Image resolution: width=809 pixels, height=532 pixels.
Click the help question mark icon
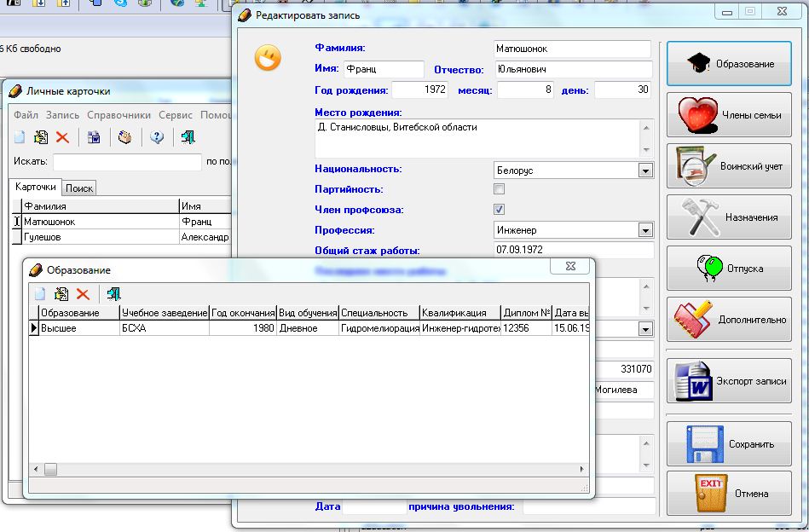click(x=157, y=137)
